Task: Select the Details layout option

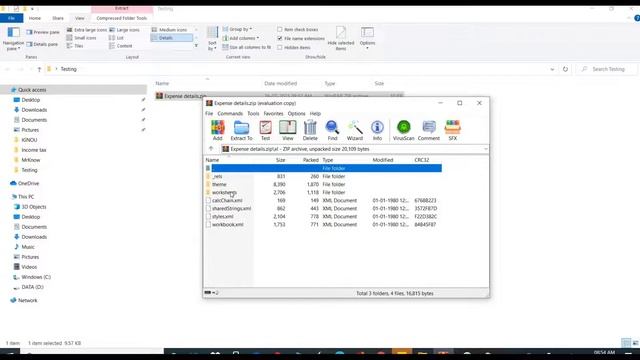Action: (x=171, y=38)
